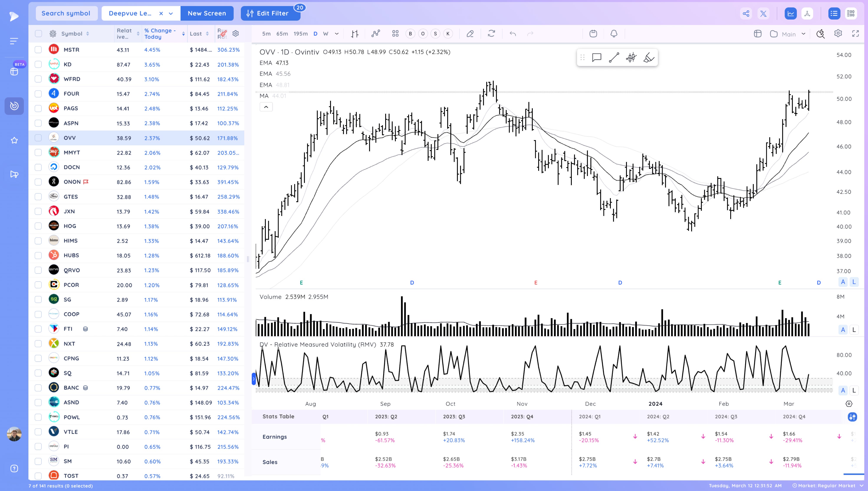Open help question mark icon

coord(14,468)
